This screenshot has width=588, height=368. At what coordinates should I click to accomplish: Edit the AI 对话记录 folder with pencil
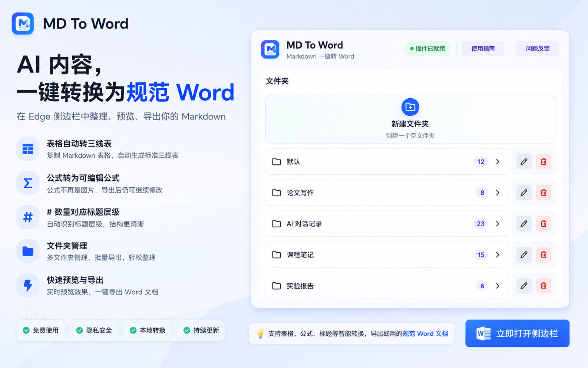click(x=524, y=224)
